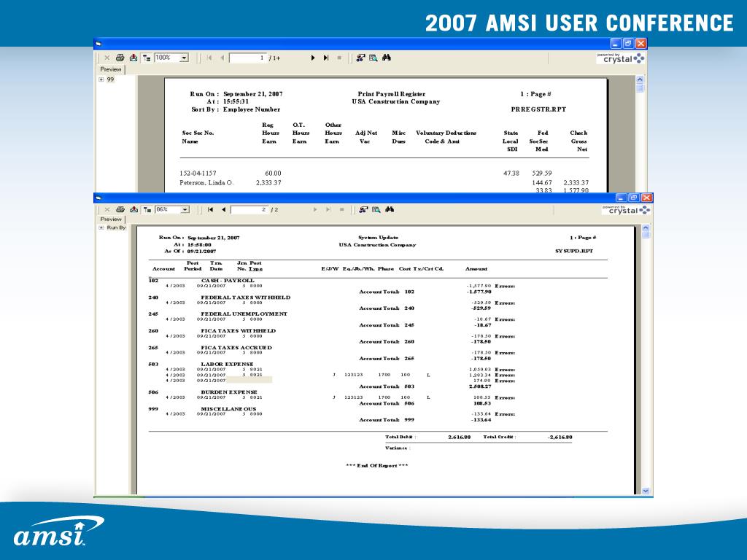Click BURDEN EXPENSE account heading
This screenshot has width=747, height=560.
tap(228, 392)
